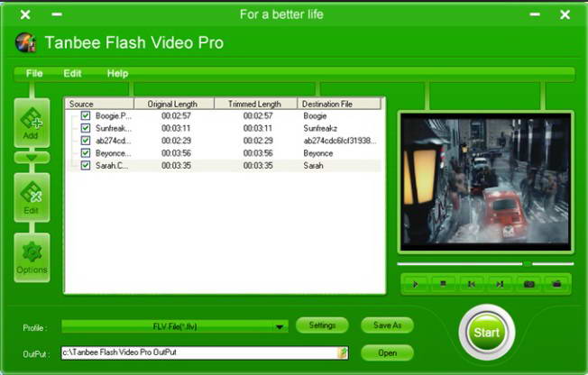Click original length 00:03:11
Viewport: 588px width, 375px height.
[x=176, y=128]
